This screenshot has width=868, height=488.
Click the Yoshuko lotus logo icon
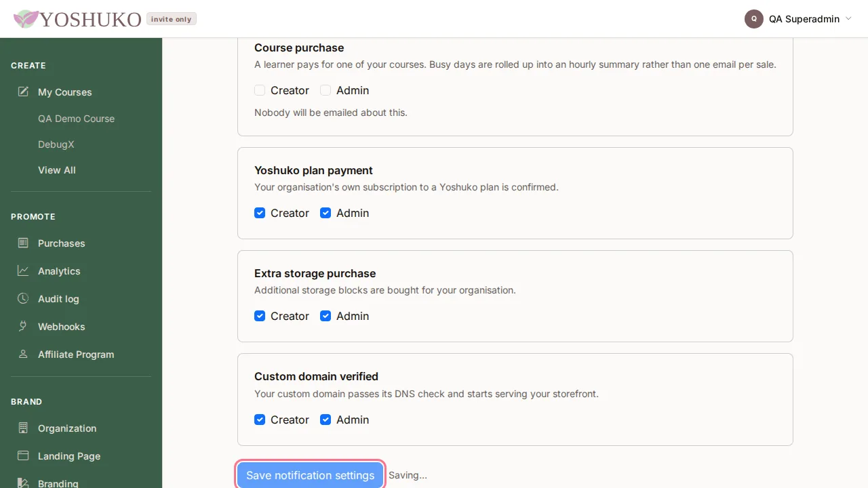coord(26,19)
